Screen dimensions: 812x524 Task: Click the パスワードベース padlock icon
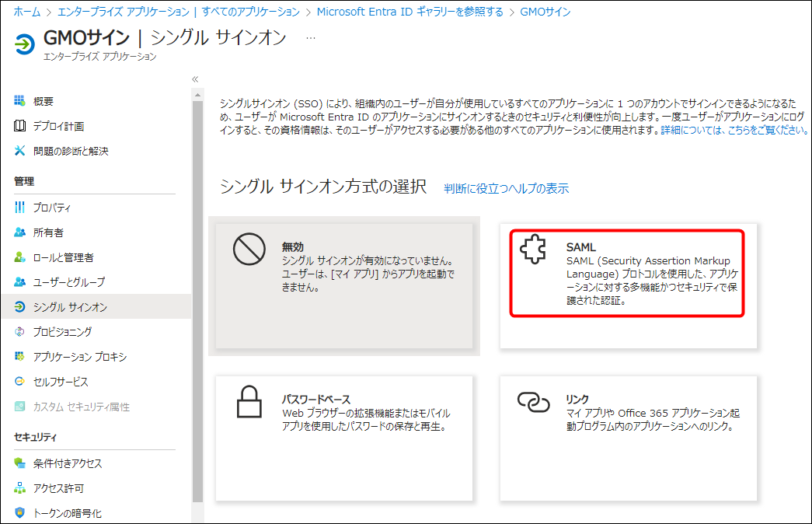(249, 401)
